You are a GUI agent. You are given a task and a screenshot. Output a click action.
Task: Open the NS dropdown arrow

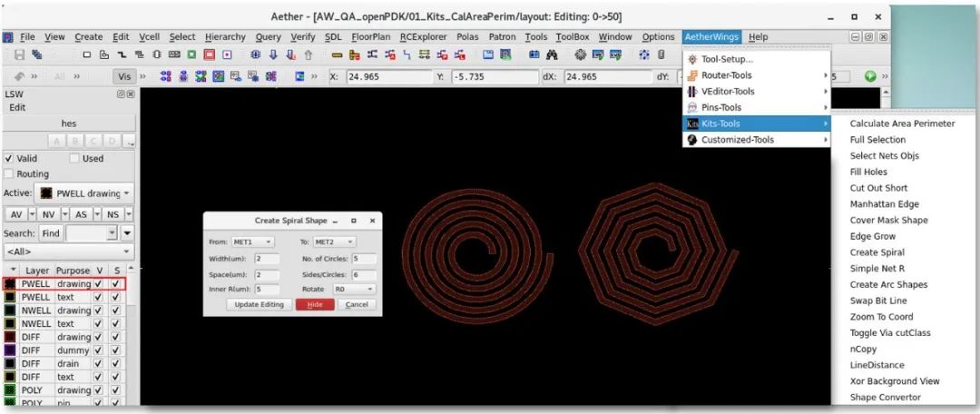click(128, 214)
